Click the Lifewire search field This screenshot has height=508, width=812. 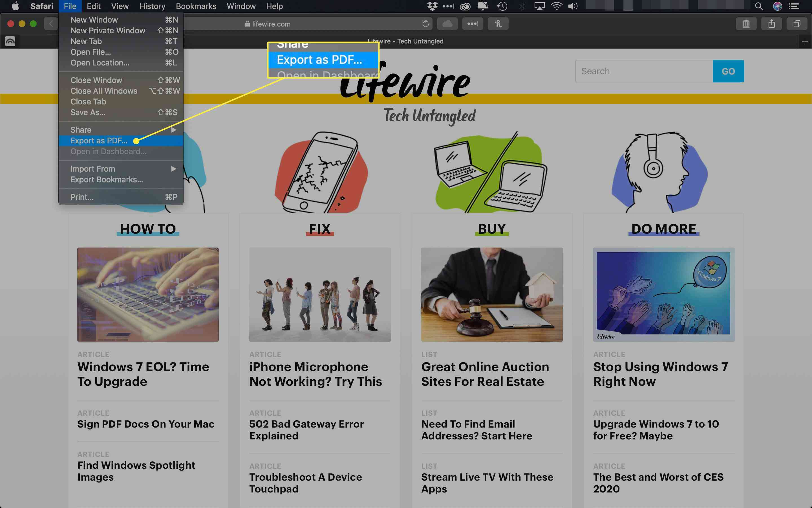click(x=644, y=71)
